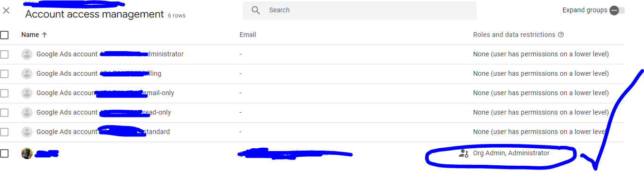Open the Roles and data restrictions help icon

click(x=561, y=35)
